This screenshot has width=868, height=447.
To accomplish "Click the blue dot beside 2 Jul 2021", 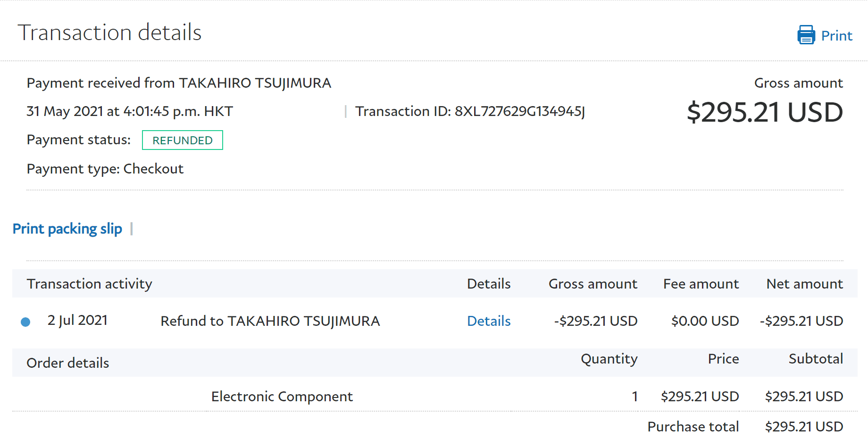I will (x=25, y=322).
